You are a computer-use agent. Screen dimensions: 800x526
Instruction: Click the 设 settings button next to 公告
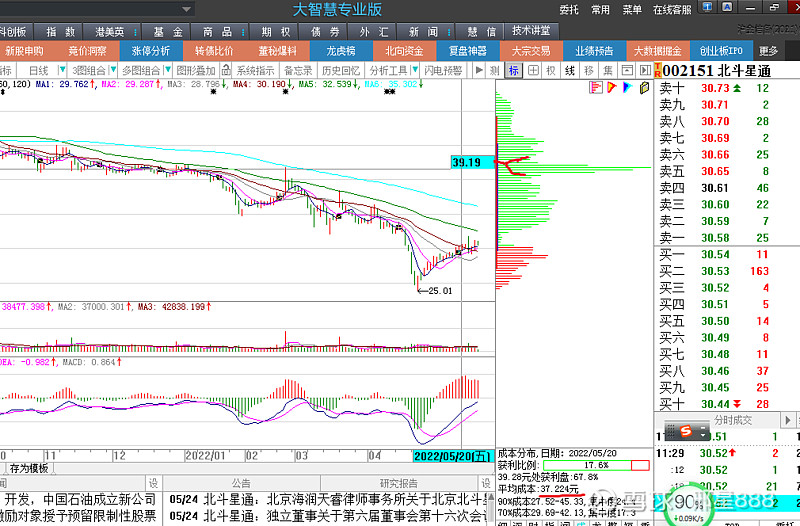click(x=153, y=483)
